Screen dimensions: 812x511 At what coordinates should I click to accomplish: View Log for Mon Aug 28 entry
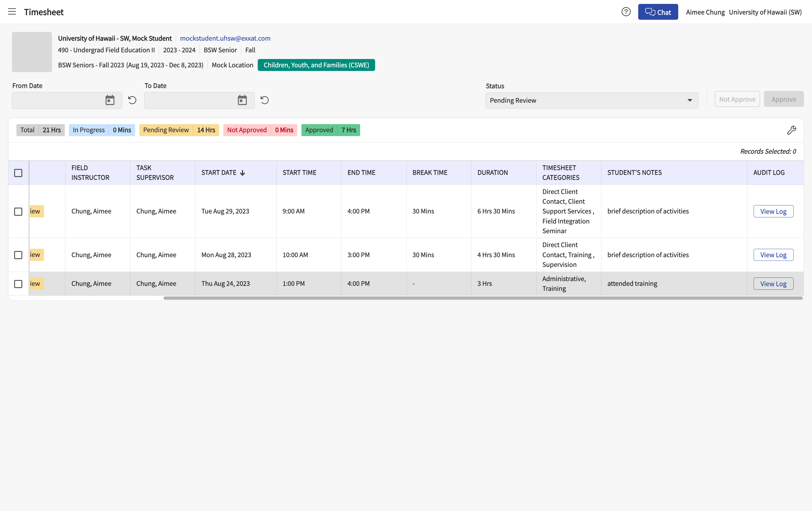pyautogui.click(x=773, y=255)
